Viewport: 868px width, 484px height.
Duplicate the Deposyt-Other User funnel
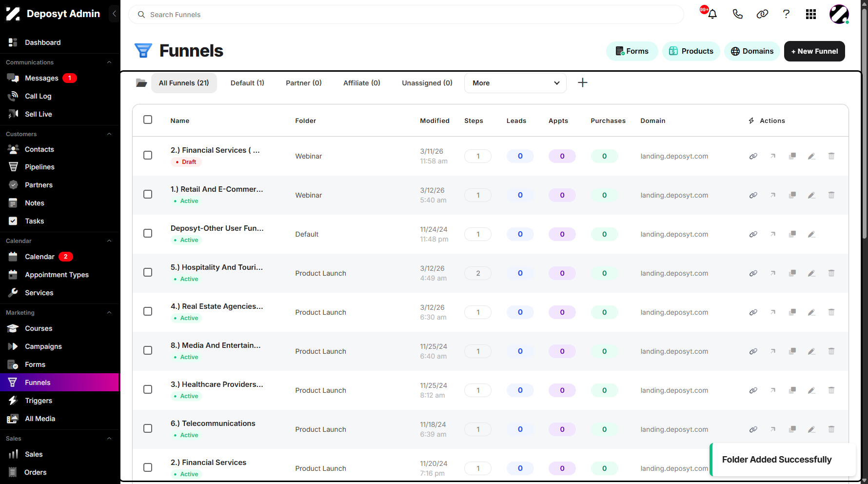point(792,234)
